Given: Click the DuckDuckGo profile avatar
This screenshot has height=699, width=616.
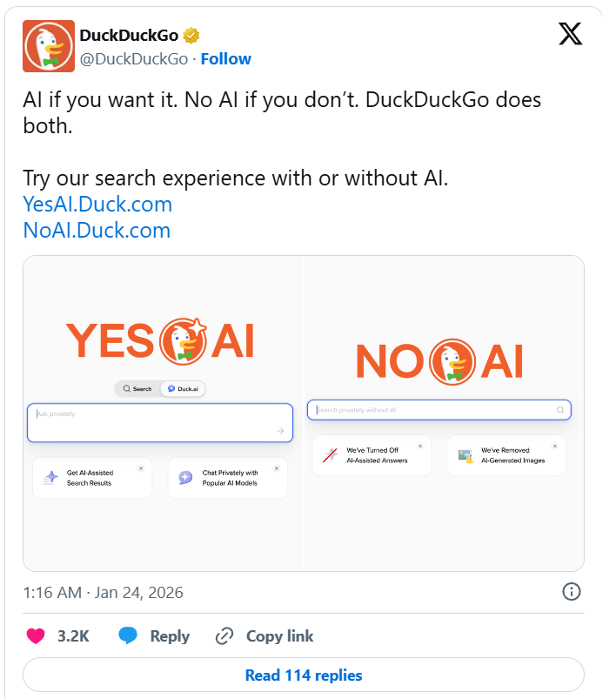Looking at the screenshot, I should click(x=48, y=46).
